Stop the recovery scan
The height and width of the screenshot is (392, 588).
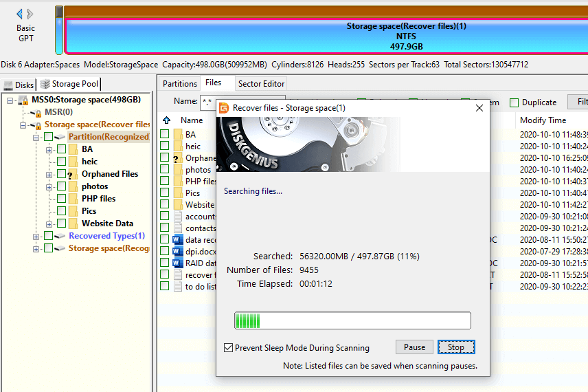456,347
